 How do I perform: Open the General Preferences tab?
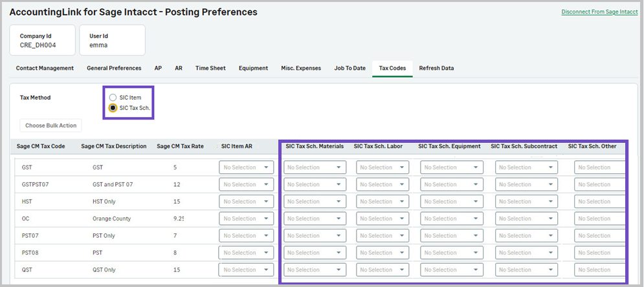114,68
